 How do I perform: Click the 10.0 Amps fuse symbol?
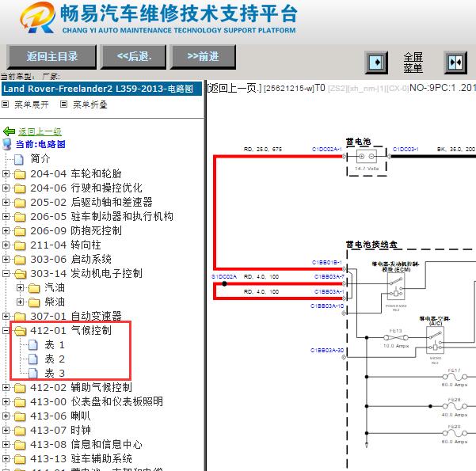coord(396,337)
